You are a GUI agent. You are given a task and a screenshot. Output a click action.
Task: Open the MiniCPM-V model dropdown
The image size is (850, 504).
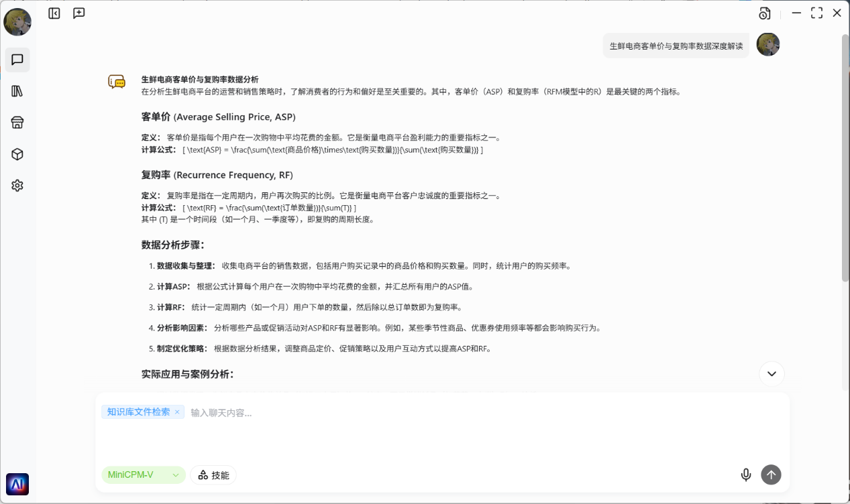[x=144, y=475]
